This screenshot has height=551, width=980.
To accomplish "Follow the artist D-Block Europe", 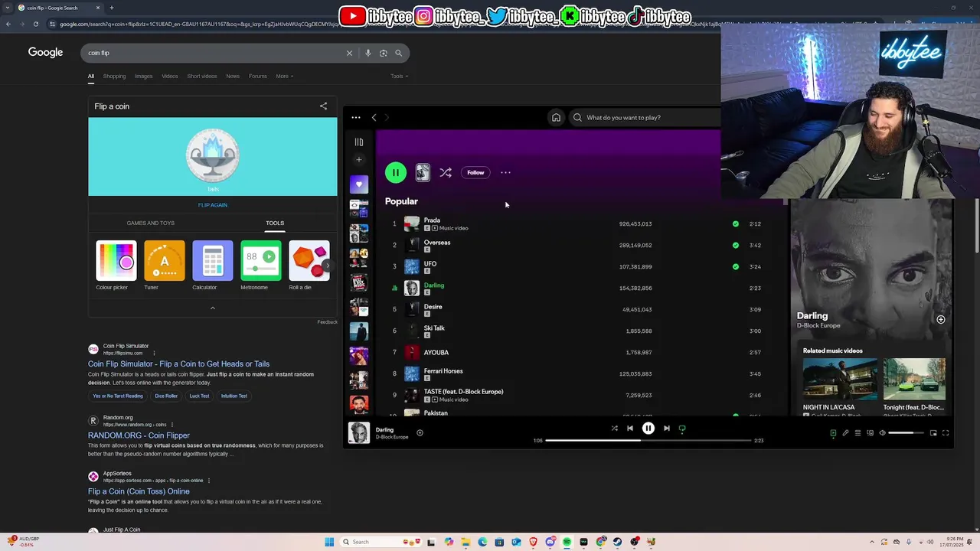I will 475,172.
